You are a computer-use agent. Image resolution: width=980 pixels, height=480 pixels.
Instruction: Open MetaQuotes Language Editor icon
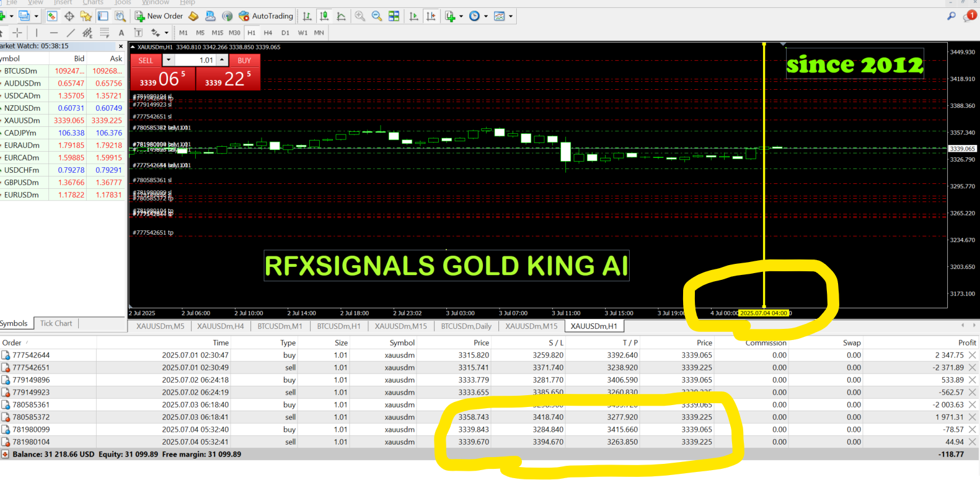coord(194,16)
